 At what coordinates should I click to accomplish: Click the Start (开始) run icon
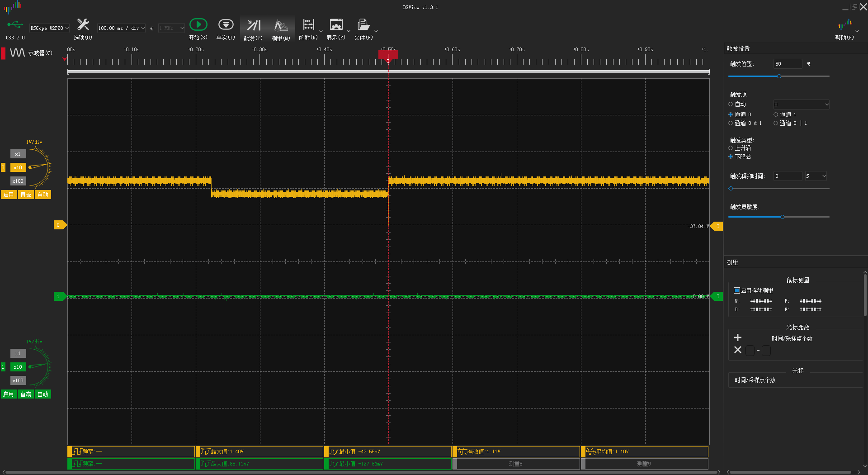[x=198, y=25]
